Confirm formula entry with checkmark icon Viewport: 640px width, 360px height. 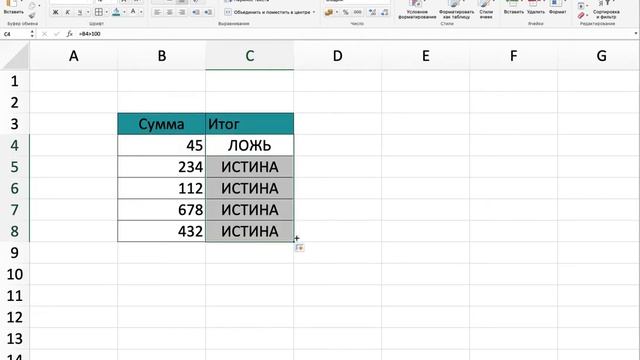click(x=57, y=34)
